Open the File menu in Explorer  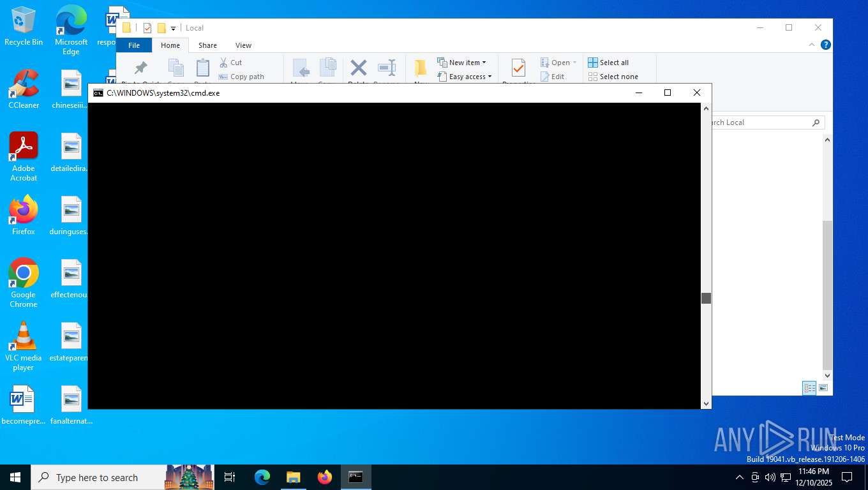coord(134,45)
